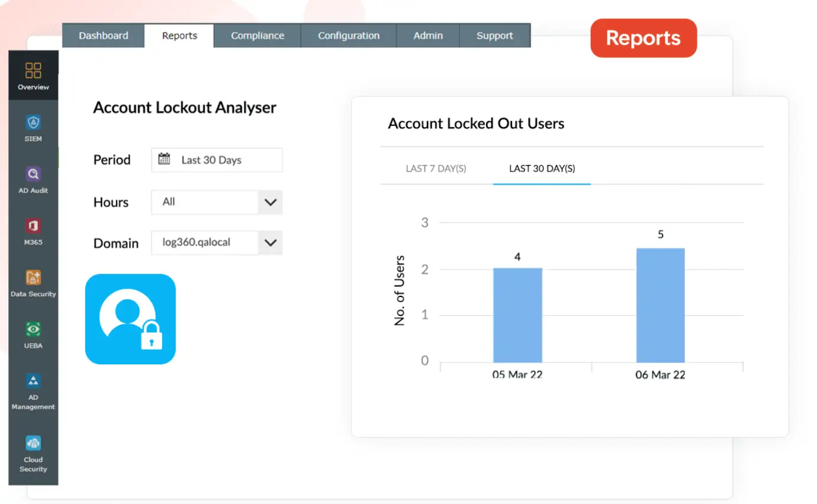The height and width of the screenshot is (504, 817).
Task: Click the locked user account icon
Action: [x=131, y=319]
